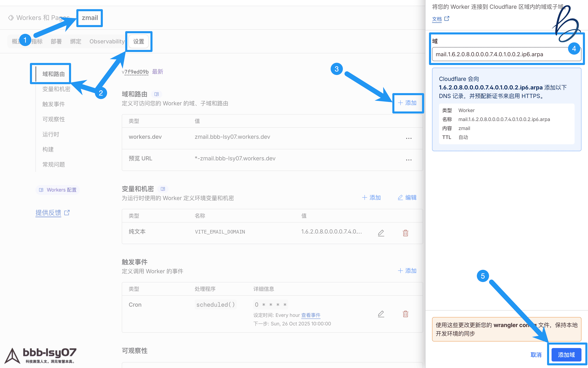The height and width of the screenshot is (368, 588).
Task: Click the external link icon next to 文档
Action: coord(447,19)
